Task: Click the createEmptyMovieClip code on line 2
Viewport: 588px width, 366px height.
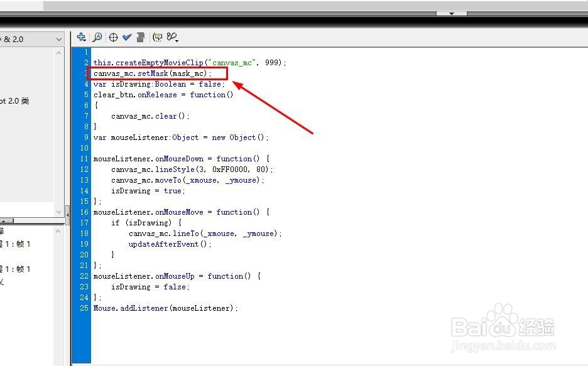Action: pos(190,63)
